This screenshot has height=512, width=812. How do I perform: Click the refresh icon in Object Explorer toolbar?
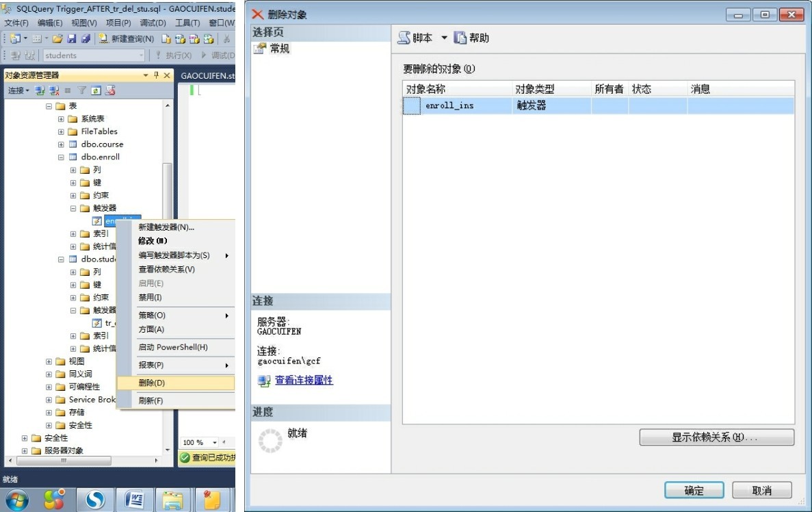pos(96,90)
